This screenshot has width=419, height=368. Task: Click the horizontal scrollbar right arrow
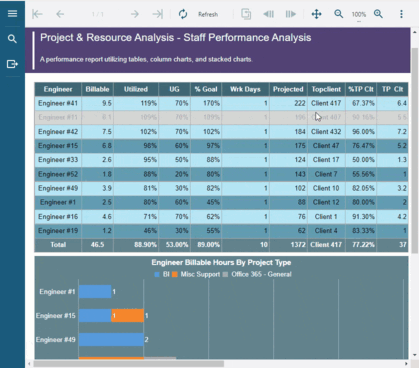tap(406, 364)
